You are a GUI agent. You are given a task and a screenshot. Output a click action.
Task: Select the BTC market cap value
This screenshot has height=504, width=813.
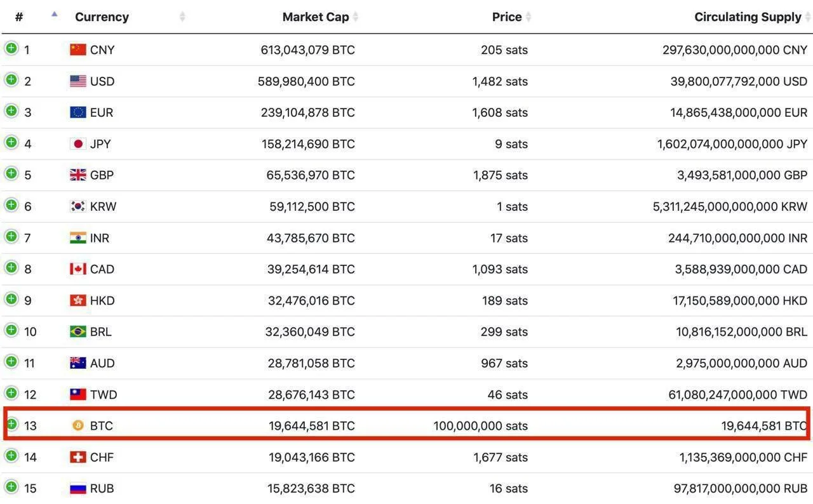click(x=312, y=425)
